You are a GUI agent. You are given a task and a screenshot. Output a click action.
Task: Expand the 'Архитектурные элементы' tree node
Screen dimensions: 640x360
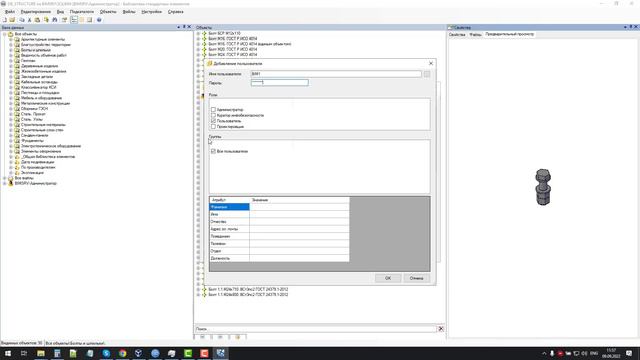click(x=11, y=39)
